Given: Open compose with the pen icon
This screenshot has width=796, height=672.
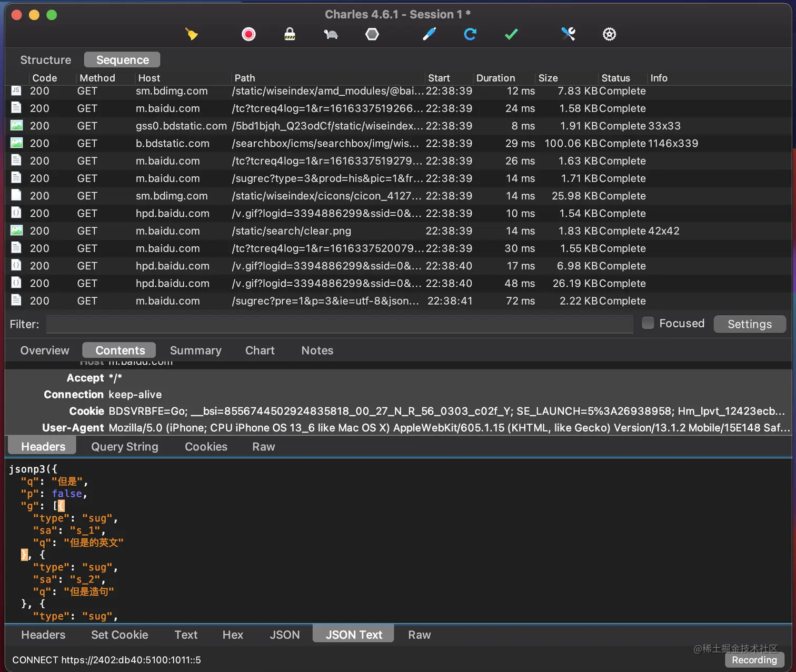Looking at the screenshot, I should coord(429,35).
